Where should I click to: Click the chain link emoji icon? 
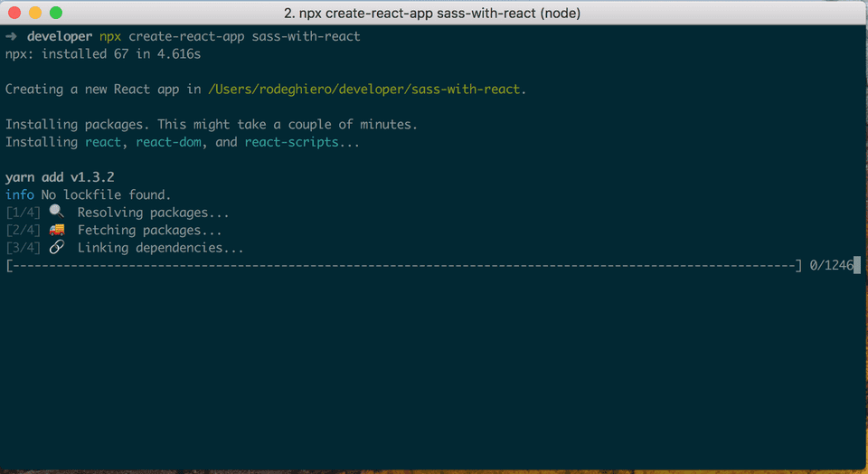(56, 247)
